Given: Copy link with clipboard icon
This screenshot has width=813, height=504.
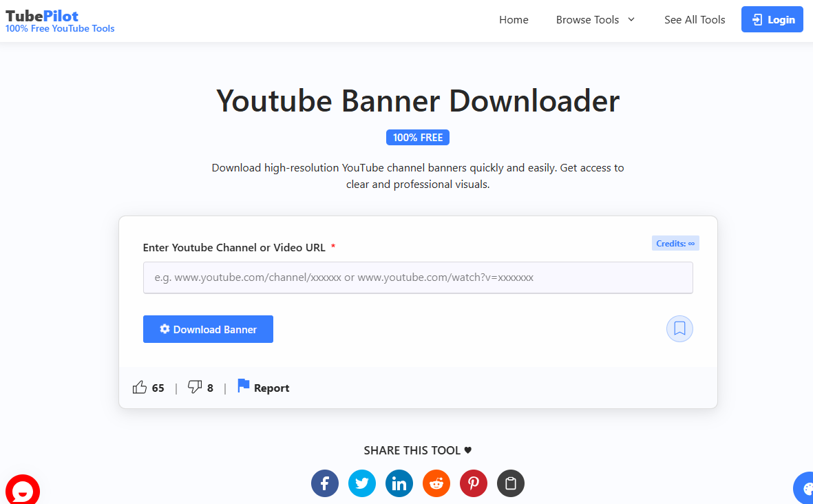Looking at the screenshot, I should tap(511, 483).
